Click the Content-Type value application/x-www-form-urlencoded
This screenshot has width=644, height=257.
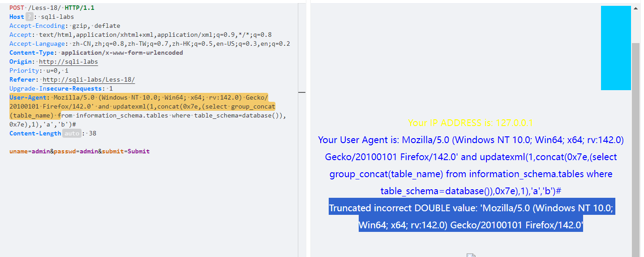click(122, 52)
